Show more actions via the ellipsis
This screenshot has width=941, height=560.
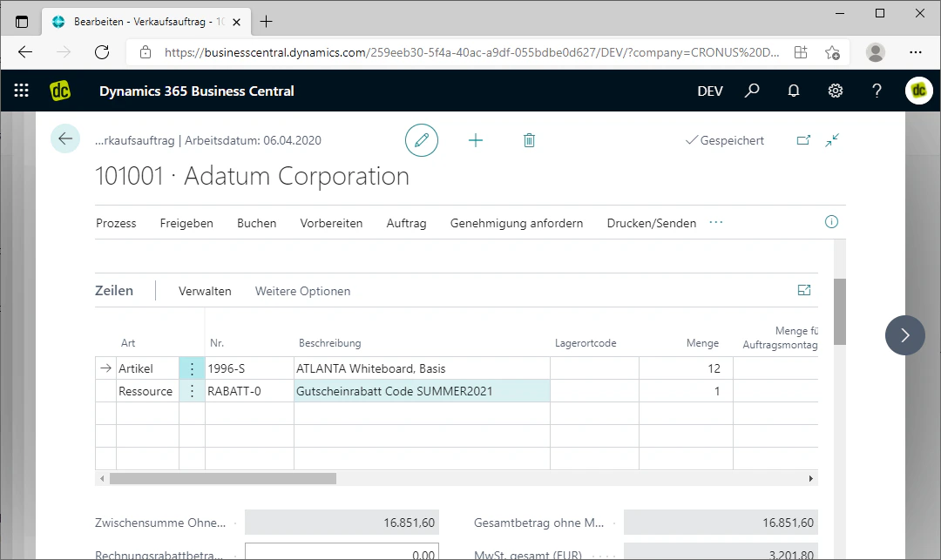[716, 222]
